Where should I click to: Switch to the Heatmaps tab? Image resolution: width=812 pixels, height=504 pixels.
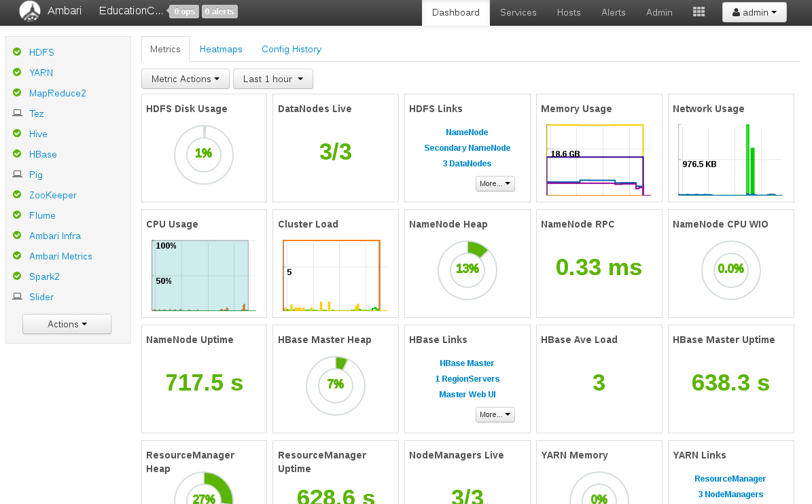pyautogui.click(x=221, y=49)
